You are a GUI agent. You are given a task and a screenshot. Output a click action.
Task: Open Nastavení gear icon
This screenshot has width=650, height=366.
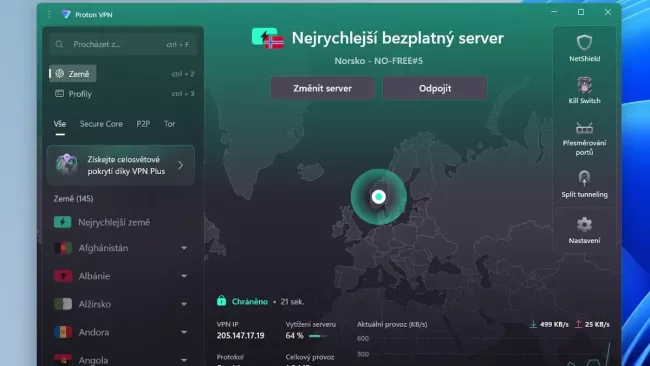click(584, 224)
